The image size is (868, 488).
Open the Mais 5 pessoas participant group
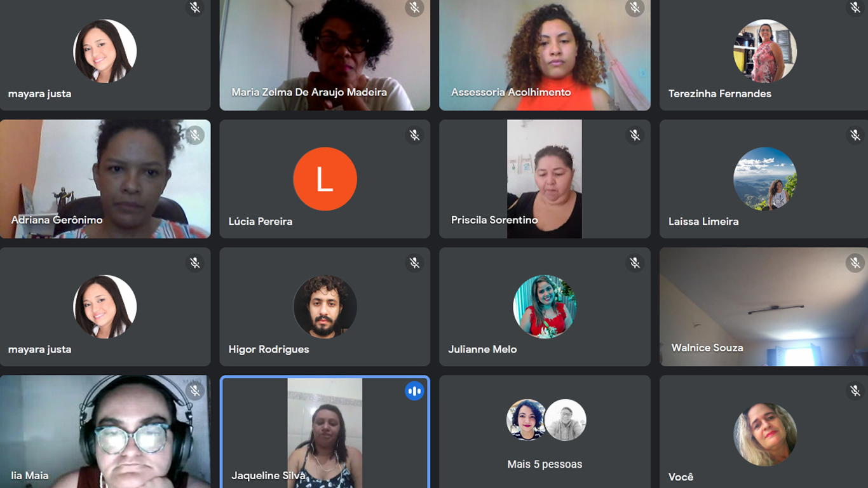pyautogui.click(x=545, y=432)
